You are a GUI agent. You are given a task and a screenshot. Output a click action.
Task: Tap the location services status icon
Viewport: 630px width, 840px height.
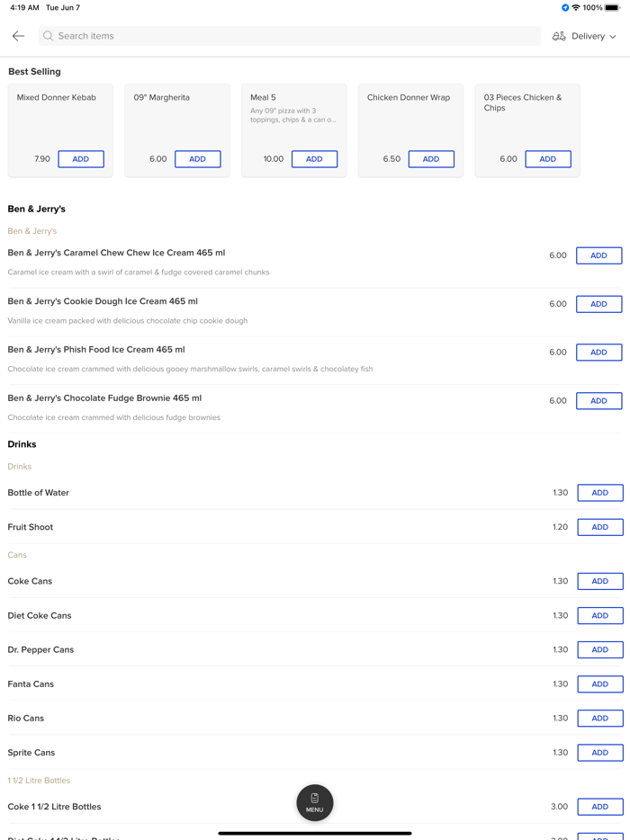[565, 8]
